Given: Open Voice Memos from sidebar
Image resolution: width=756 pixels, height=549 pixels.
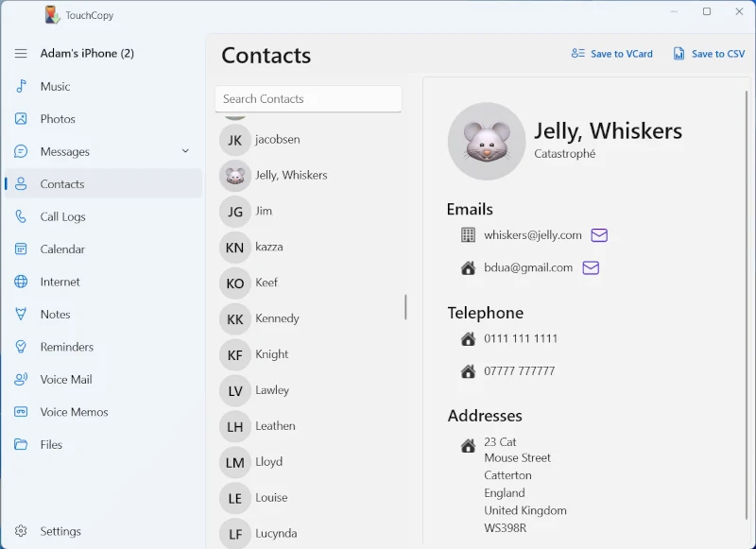Looking at the screenshot, I should tap(74, 412).
